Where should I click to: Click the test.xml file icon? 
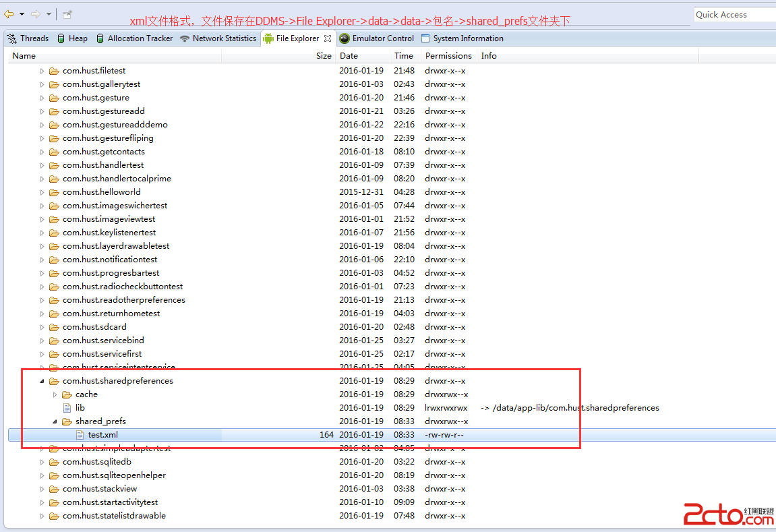pos(80,435)
